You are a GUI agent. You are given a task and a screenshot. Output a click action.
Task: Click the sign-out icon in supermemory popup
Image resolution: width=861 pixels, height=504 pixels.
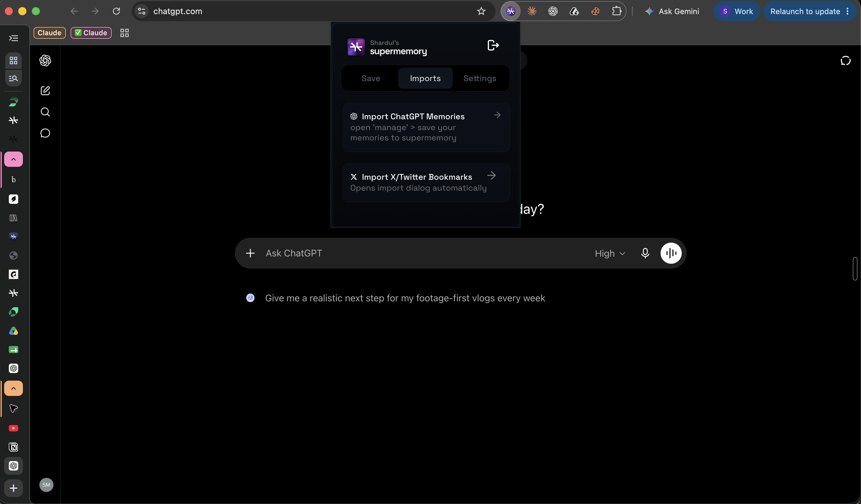click(x=493, y=45)
